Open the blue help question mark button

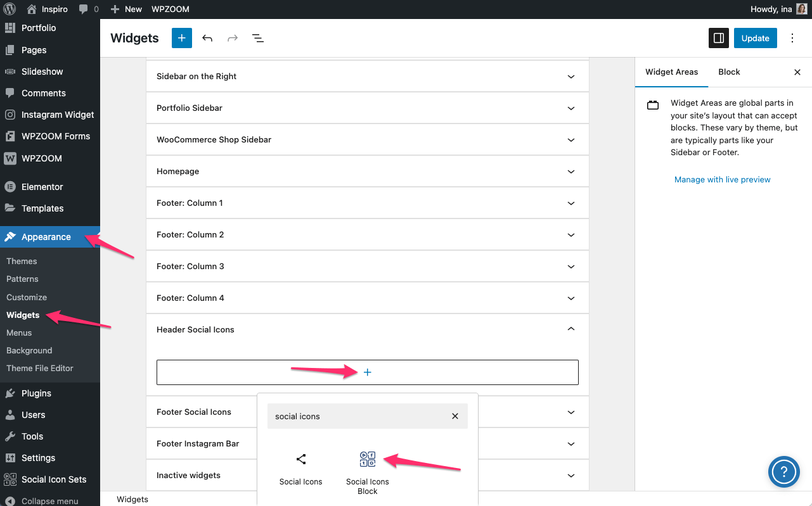784,472
